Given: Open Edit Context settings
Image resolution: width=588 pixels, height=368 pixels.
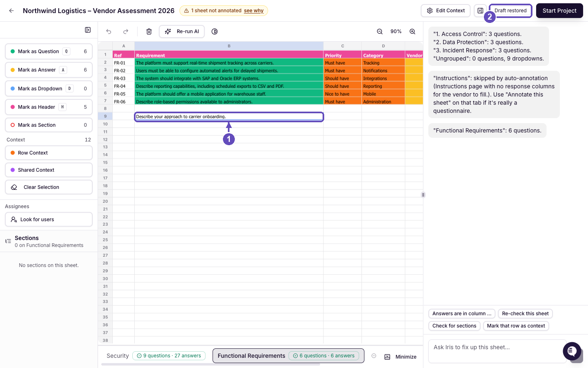Looking at the screenshot, I should click(445, 11).
